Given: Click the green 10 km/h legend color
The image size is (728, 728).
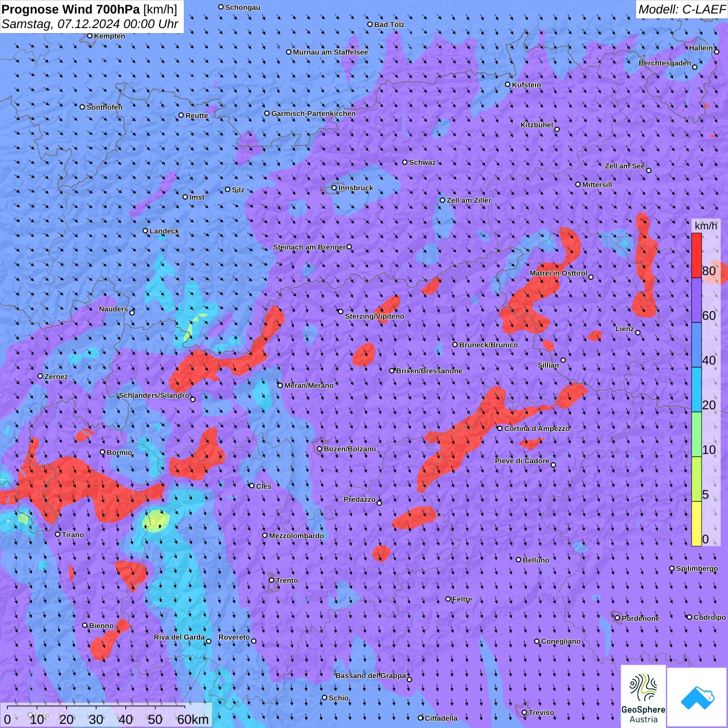Looking at the screenshot, I should [x=696, y=434].
